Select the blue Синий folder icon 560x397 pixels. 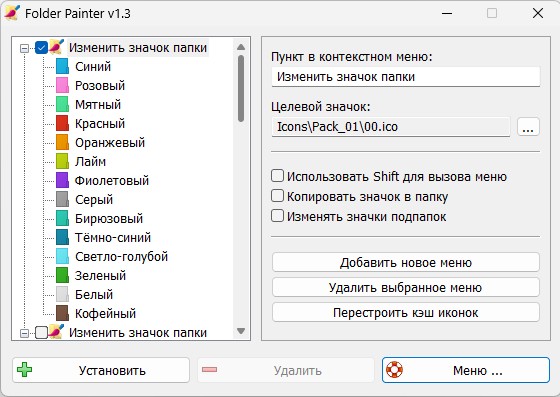[62, 67]
